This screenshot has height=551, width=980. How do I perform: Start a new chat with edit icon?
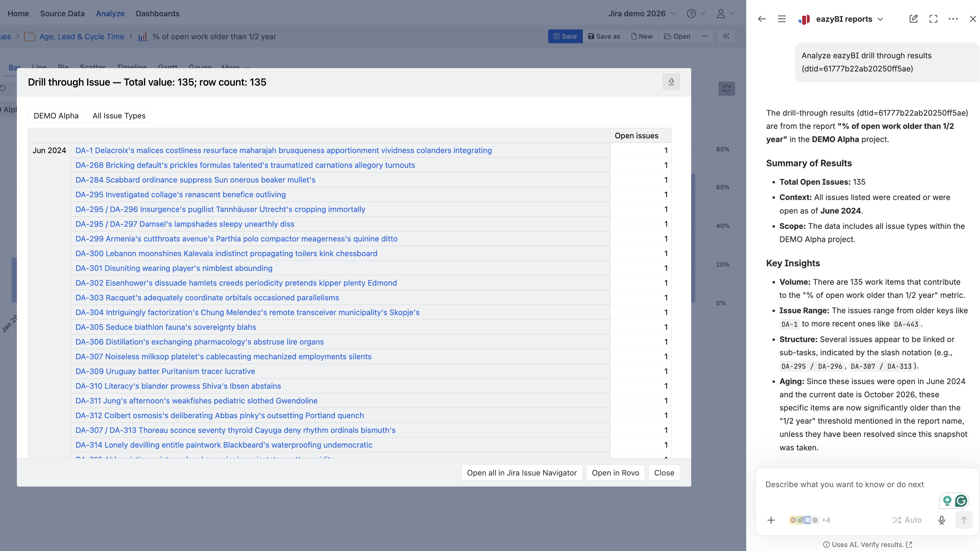(913, 19)
